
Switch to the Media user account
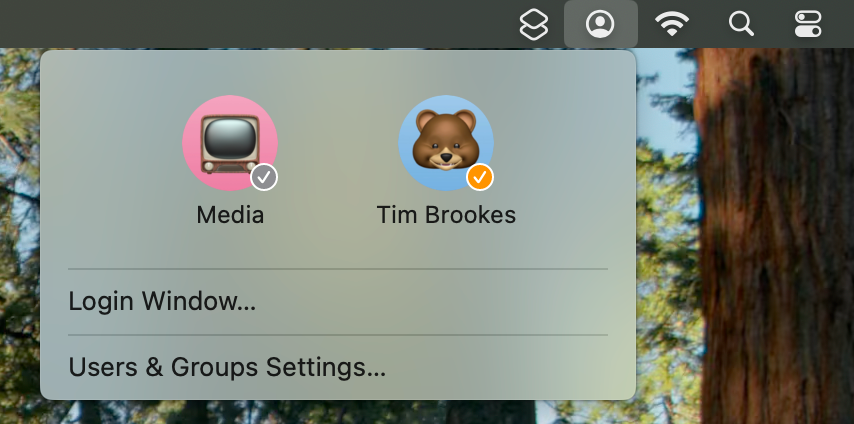(230, 215)
